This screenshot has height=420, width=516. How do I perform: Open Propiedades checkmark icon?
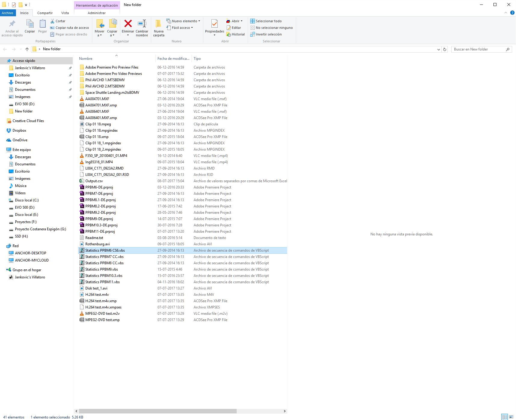pyautogui.click(x=214, y=24)
